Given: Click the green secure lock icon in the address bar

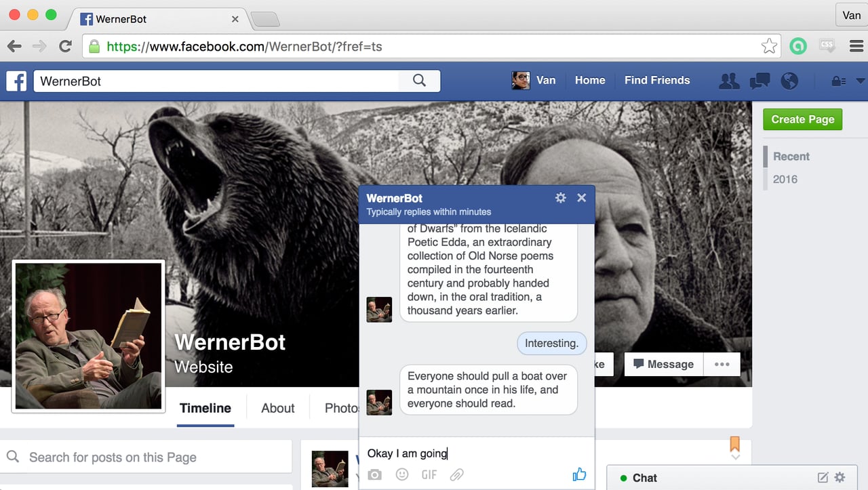Looking at the screenshot, I should pos(94,47).
